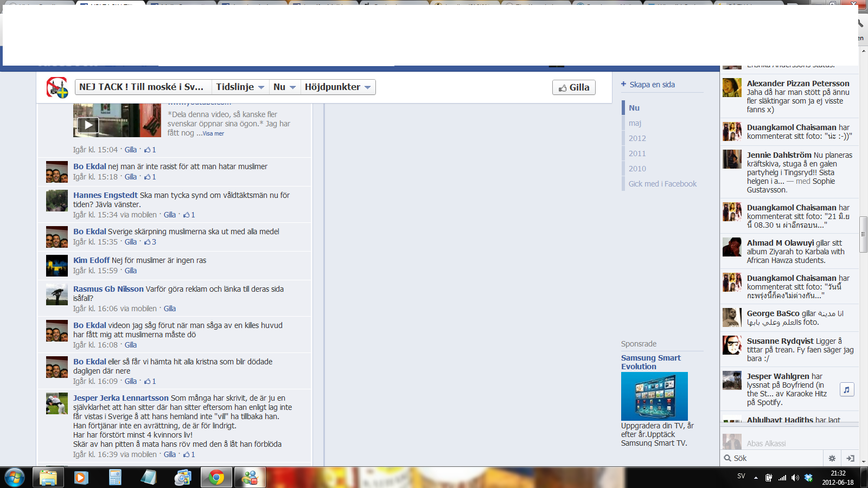Screen dimensions: 868x488
Task: Open Bo Ekdal's avatar on the rasist comment
Action: tap(57, 172)
